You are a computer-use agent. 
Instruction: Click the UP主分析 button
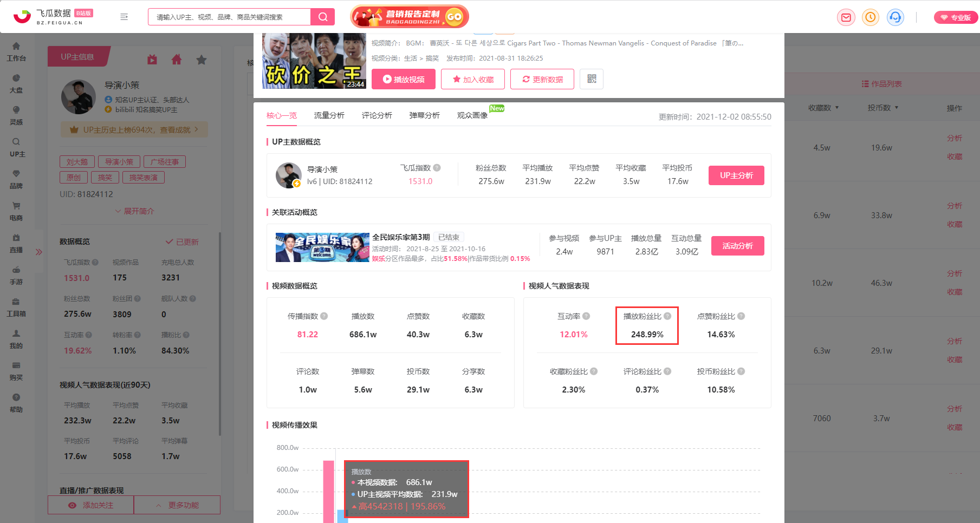pyautogui.click(x=736, y=175)
